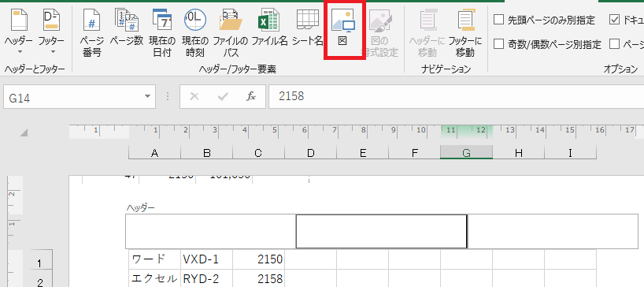Open Insert Function fx button
Screen dimensions: 644x287
pyautogui.click(x=251, y=97)
